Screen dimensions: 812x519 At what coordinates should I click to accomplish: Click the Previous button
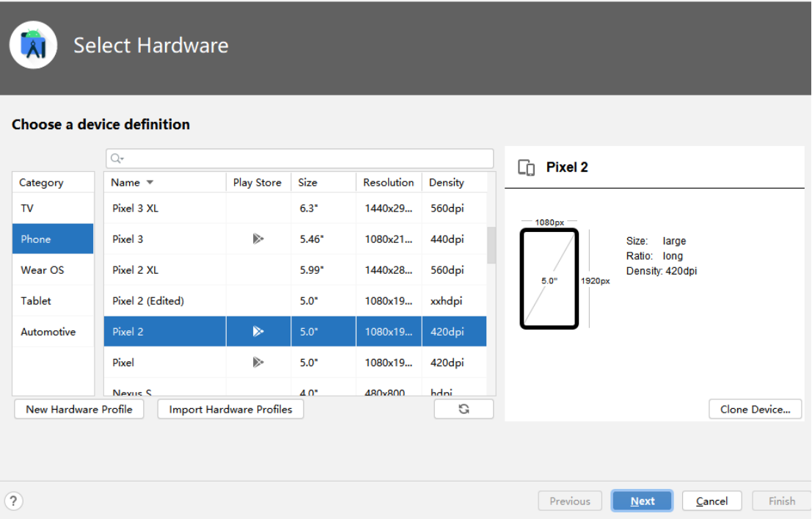(x=570, y=501)
